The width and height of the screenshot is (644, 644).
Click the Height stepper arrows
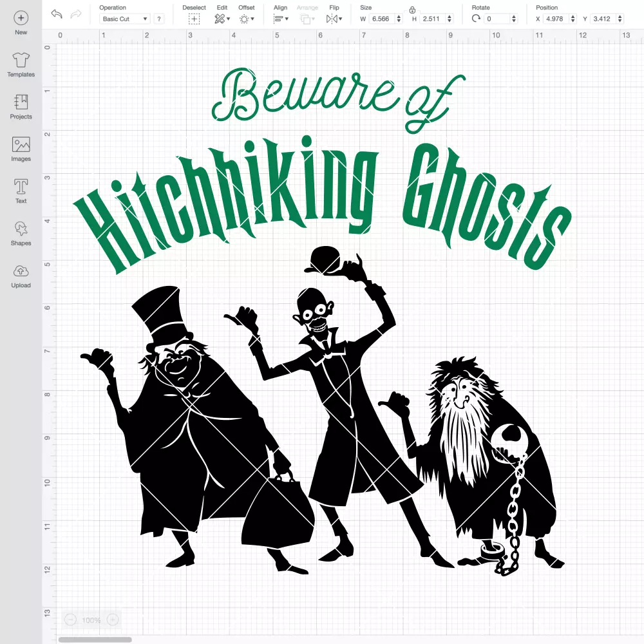pyautogui.click(x=450, y=19)
